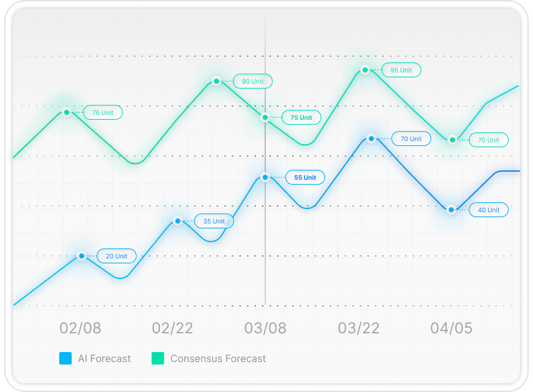Click the 04/05 date axis label
Image resolution: width=533 pixels, height=392 pixels.
451,328
